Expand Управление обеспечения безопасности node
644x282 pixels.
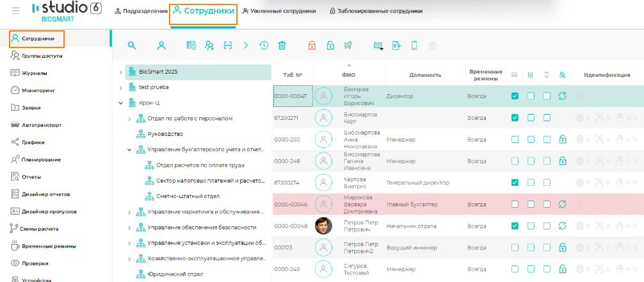[x=130, y=228]
